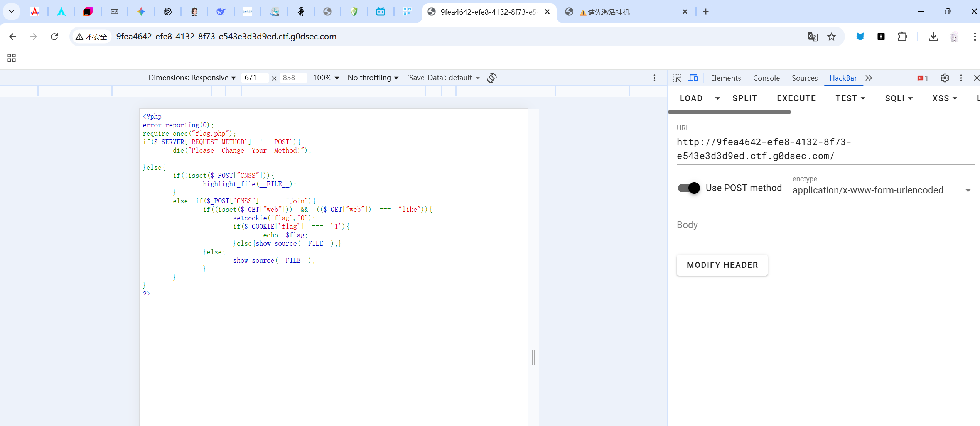Activate the inspect element picker icon
980x426 pixels.
(676, 78)
